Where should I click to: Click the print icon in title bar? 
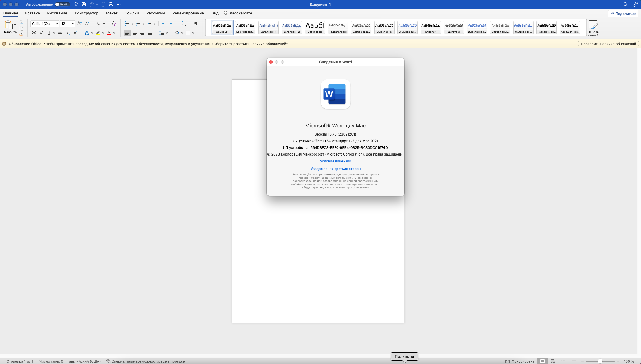tap(111, 4)
